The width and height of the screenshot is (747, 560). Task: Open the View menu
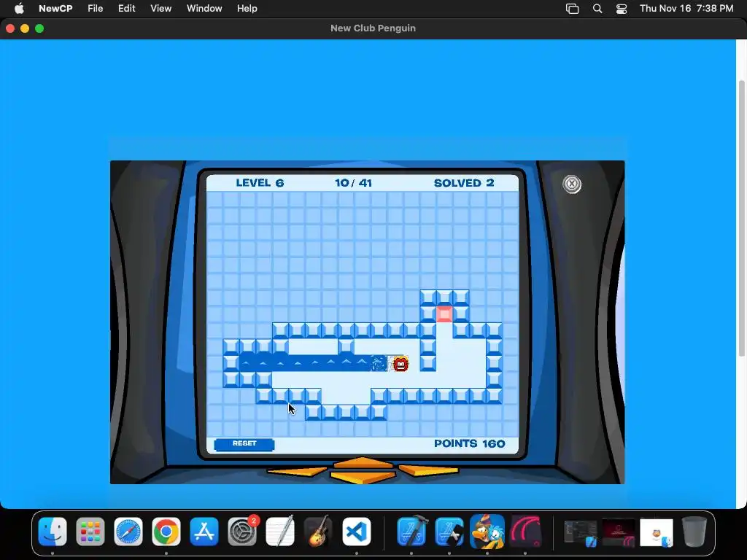(161, 9)
